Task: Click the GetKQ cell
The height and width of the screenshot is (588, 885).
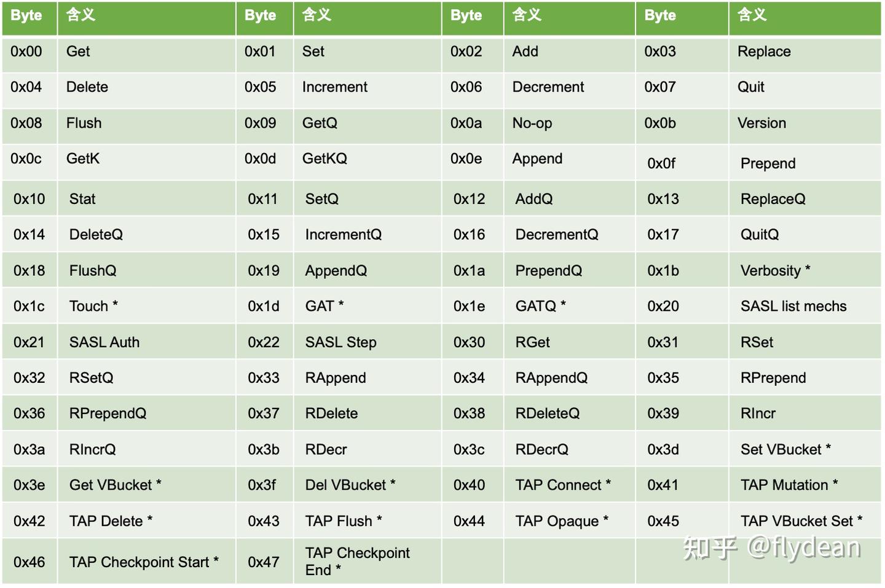Action: tap(324, 159)
